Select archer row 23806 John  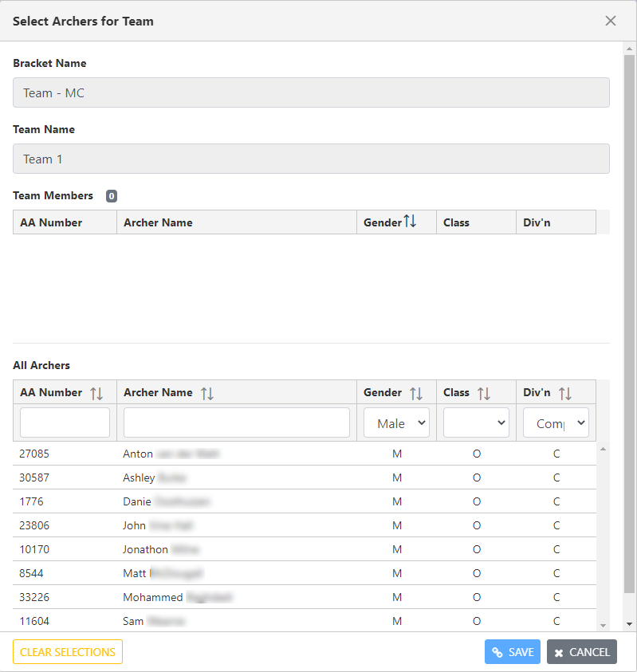coord(305,525)
